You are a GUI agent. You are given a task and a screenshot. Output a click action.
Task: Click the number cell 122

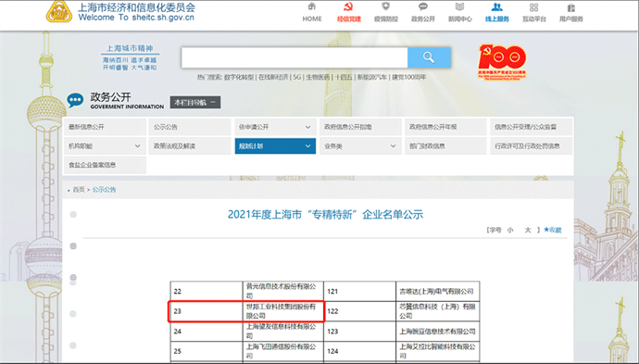[x=359, y=311]
